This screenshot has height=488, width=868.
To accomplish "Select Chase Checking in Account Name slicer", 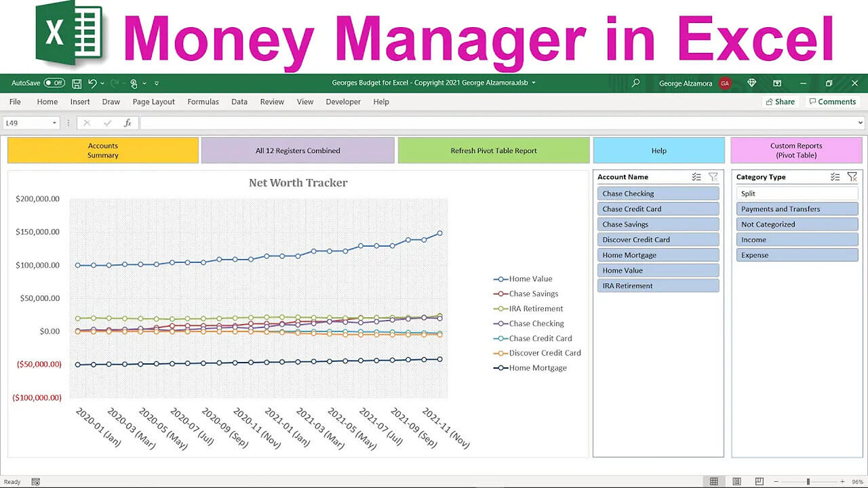I will pos(658,194).
